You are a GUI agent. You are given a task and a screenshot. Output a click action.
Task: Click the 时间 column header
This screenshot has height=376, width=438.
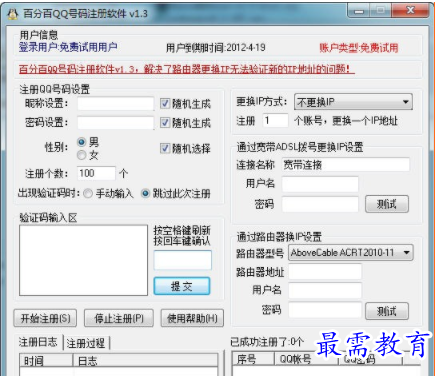coord(46,361)
